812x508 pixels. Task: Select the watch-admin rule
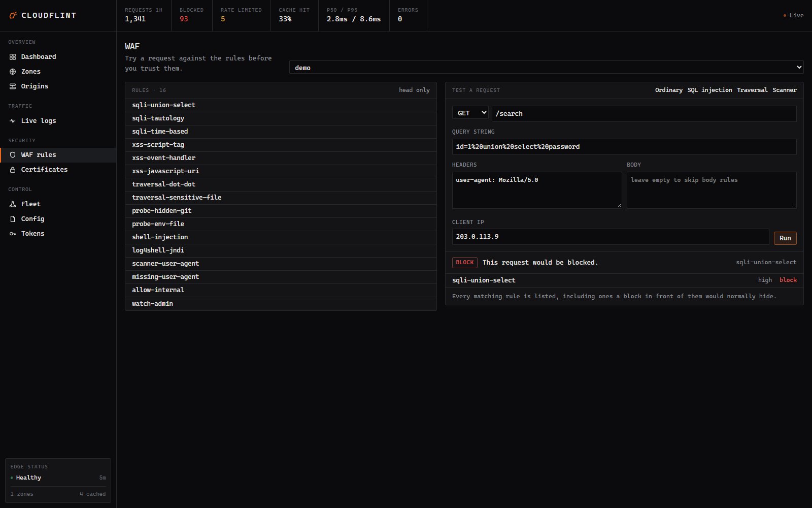click(x=281, y=304)
